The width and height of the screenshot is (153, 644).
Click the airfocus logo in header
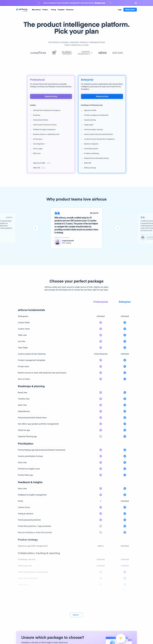tap(22, 9)
